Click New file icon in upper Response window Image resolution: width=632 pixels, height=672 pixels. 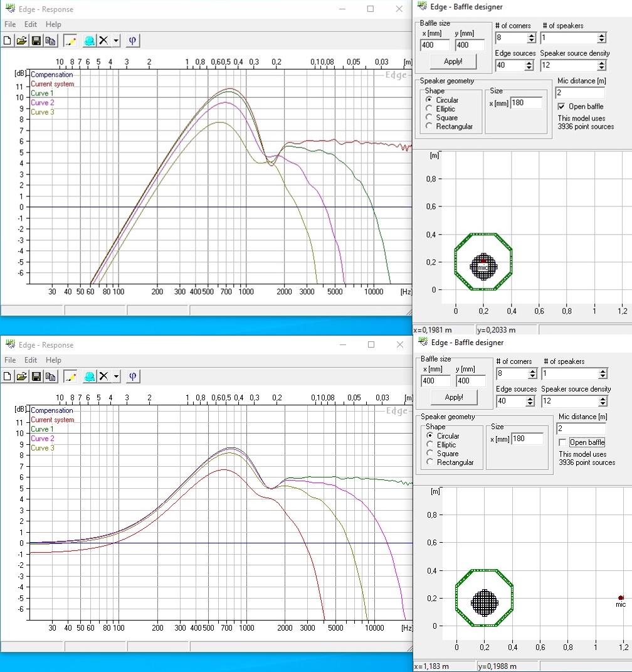(8, 41)
